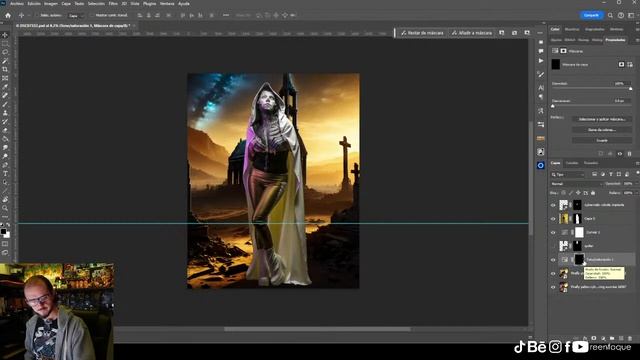The width and height of the screenshot is (640, 360).
Task: Toggle visibility of top 'Luminosidad' layer
Action: tap(553, 205)
